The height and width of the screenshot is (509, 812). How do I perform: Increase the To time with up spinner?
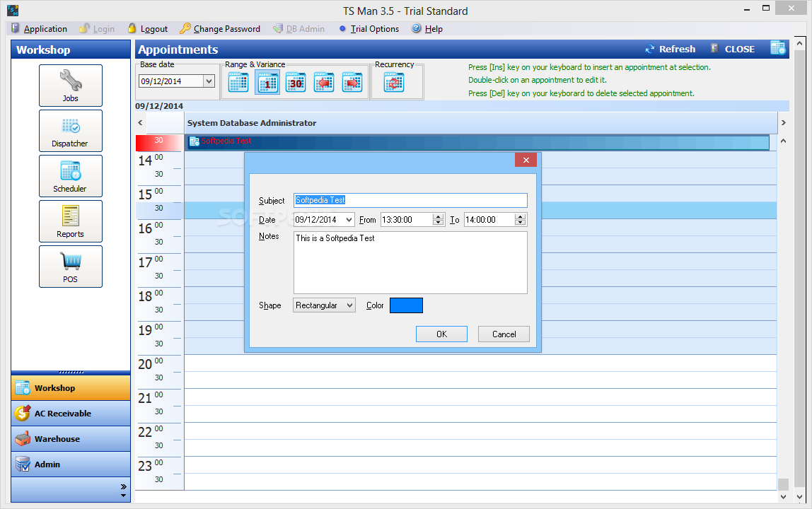(x=521, y=216)
